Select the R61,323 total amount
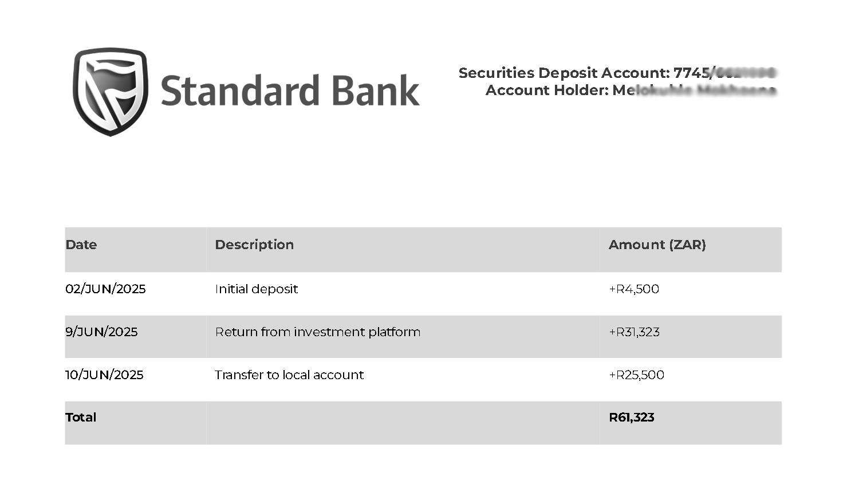This screenshot has width=843, height=504. point(632,417)
